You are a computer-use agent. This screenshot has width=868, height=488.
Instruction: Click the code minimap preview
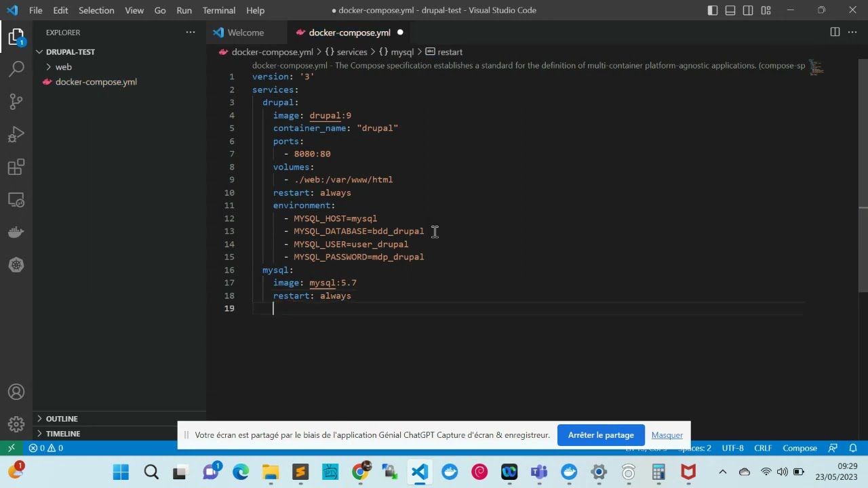(x=816, y=68)
